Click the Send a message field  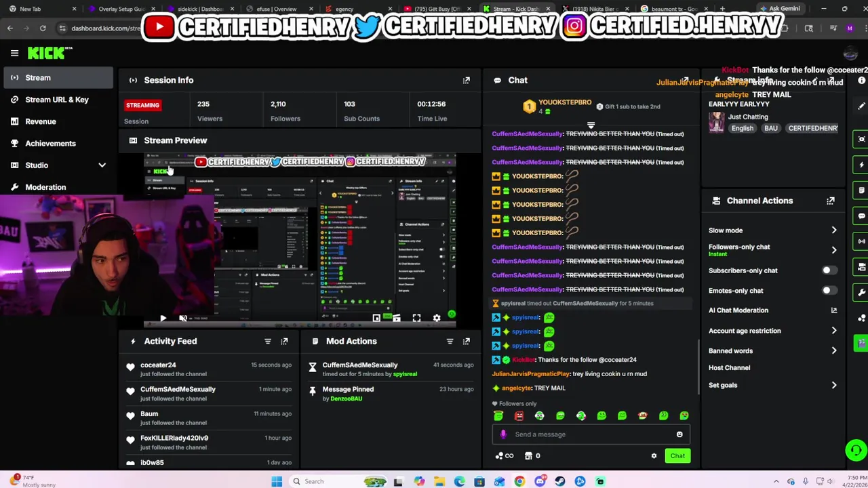tap(591, 434)
